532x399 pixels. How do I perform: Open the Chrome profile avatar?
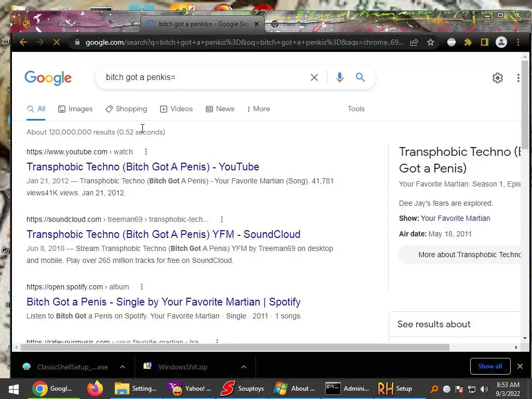(501, 43)
